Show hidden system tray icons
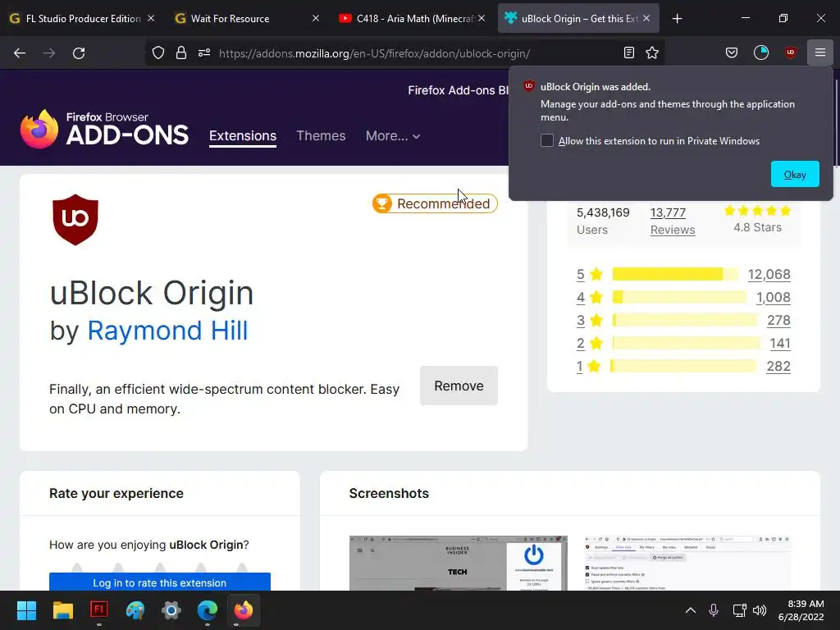This screenshot has height=630, width=840. (691, 610)
